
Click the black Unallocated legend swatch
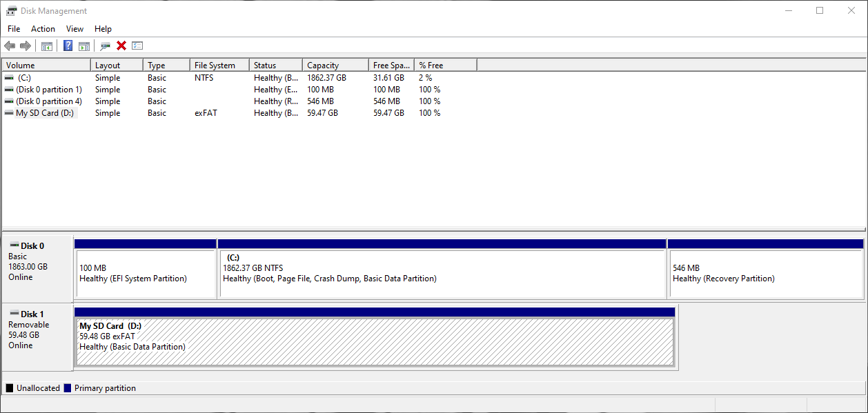[10, 388]
